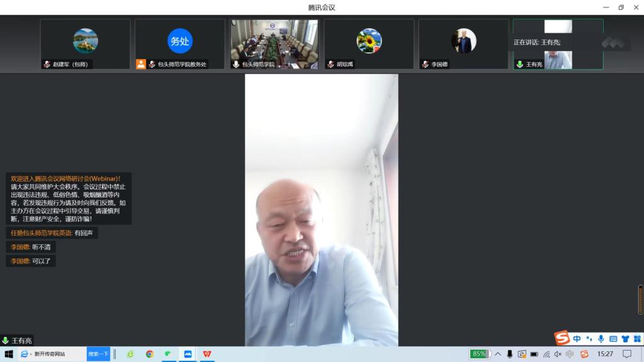This screenshot has width=644, height=362.
Task: Open the Windows Start menu
Action: (9, 354)
